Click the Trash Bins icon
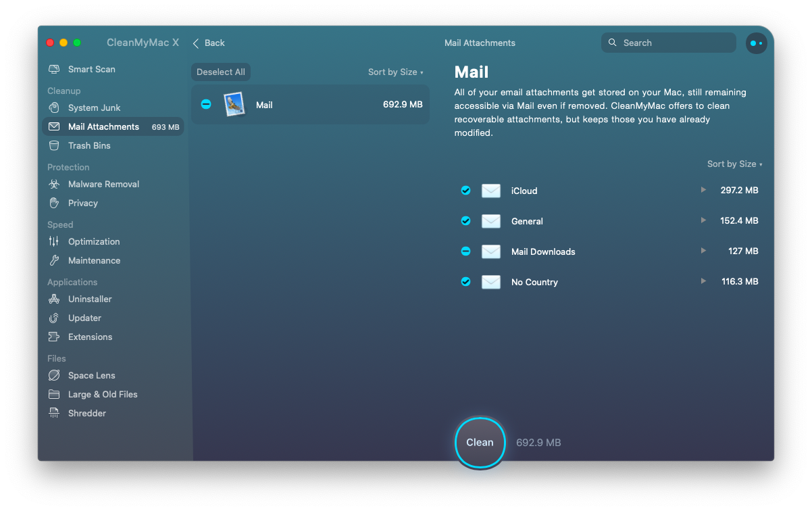 54,145
